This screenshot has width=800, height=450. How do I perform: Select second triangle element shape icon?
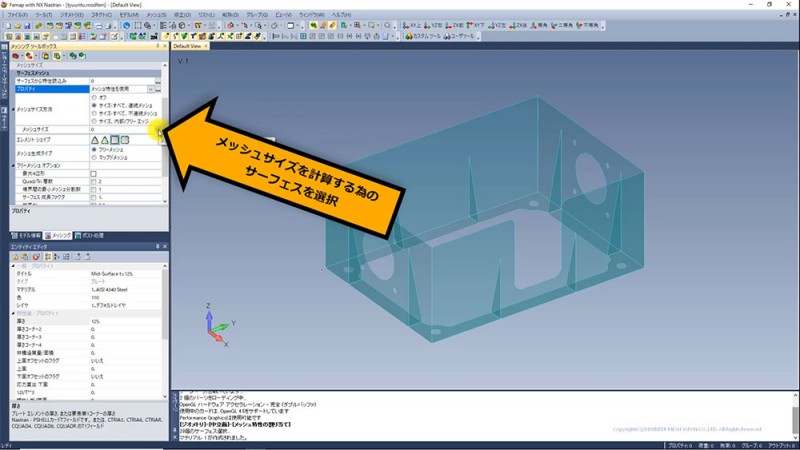click(105, 140)
